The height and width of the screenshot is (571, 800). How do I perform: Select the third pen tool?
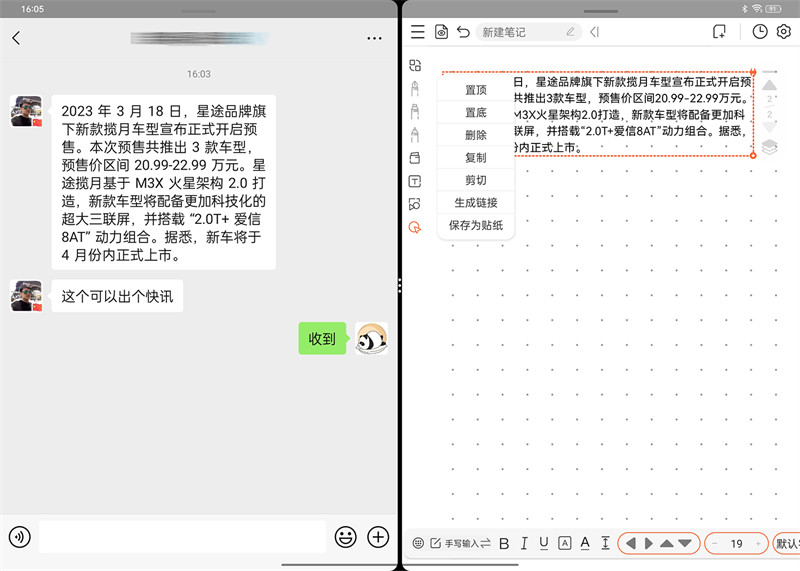click(x=415, y=135)
